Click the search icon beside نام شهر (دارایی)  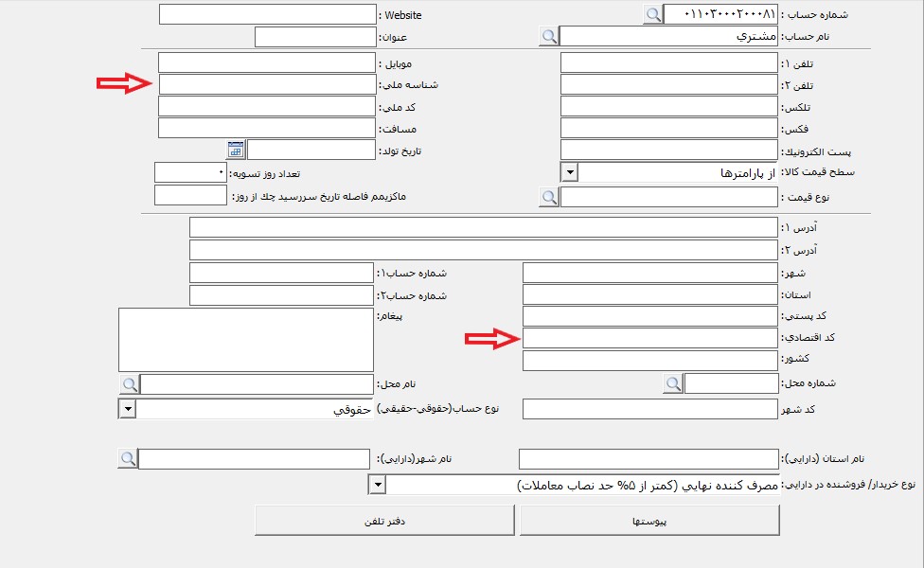(128, 458)
